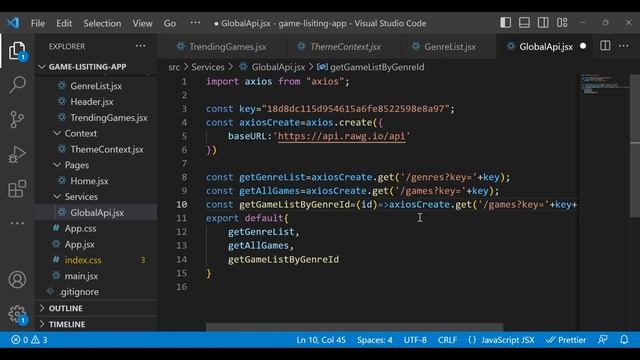This screenshot has height=360, width=640.
Task: Click the VS Code logo icon
Action: pos(13,23)
